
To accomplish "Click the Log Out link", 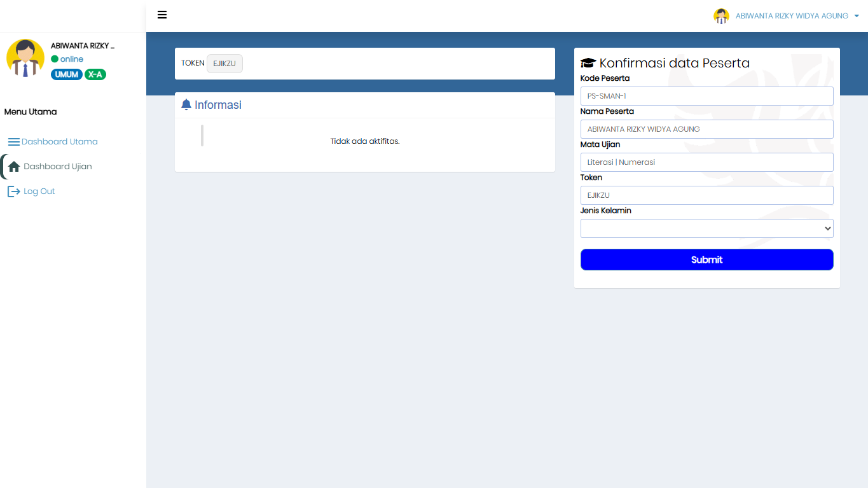I will point(39,192).
